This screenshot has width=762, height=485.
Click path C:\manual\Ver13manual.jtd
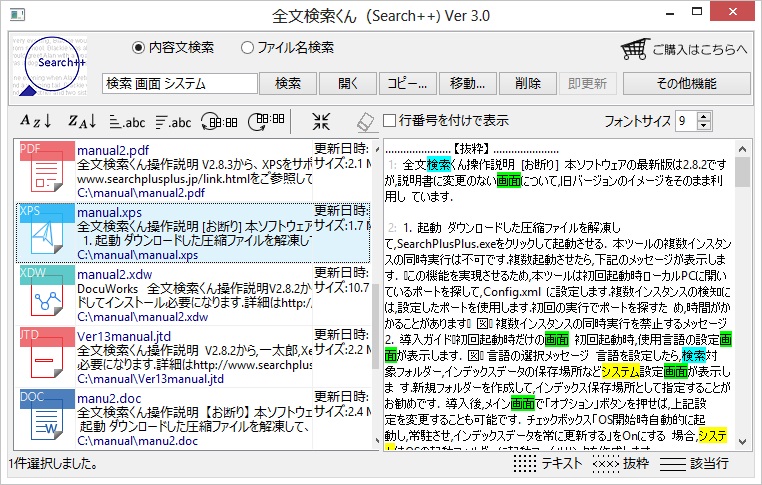(x=150, y=379)
